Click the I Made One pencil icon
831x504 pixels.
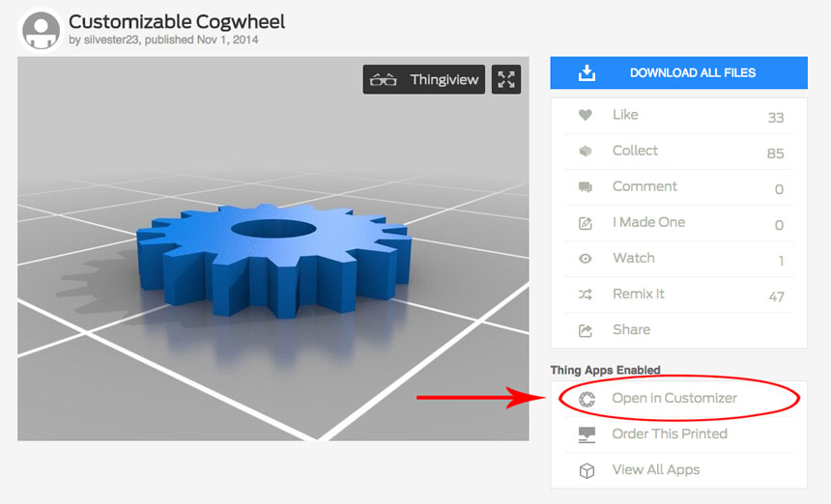coord(585,223)
